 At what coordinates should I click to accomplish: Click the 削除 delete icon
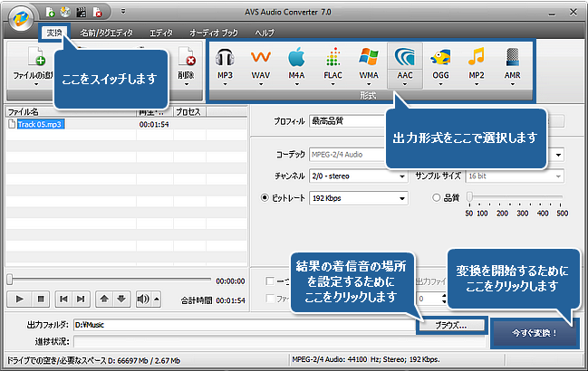(x=187, y=56)
